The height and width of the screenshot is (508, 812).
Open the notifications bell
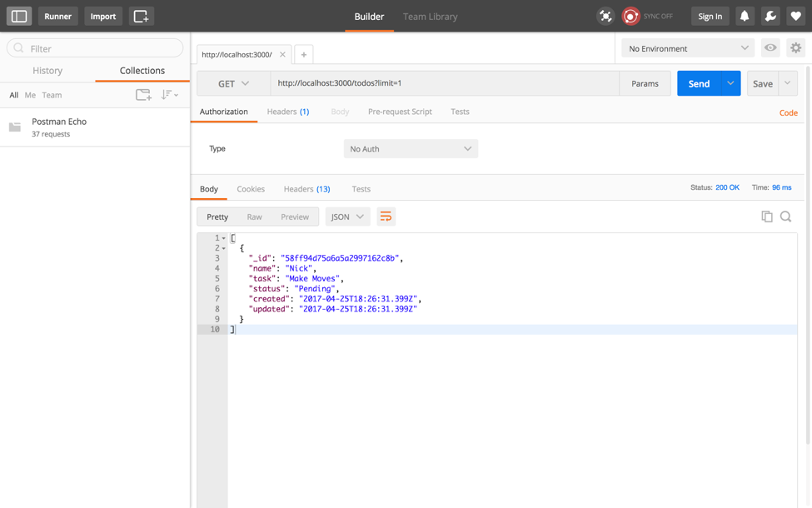coord(744,16)
